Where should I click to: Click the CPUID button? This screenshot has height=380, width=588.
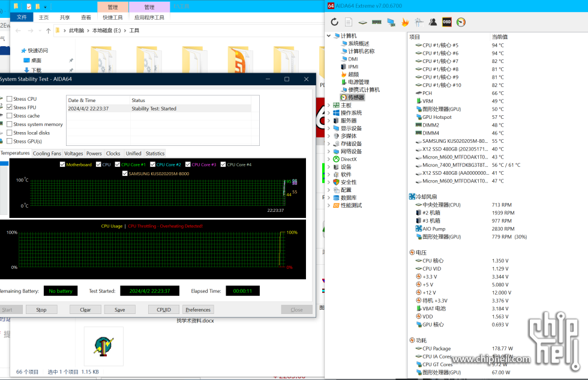click(x=163, y=310)
